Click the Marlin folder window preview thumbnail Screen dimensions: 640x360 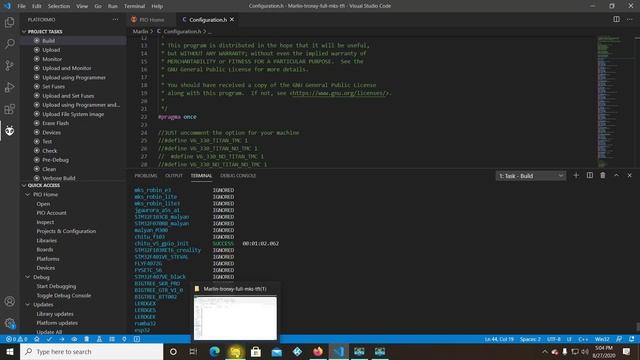tap(235, 318)
